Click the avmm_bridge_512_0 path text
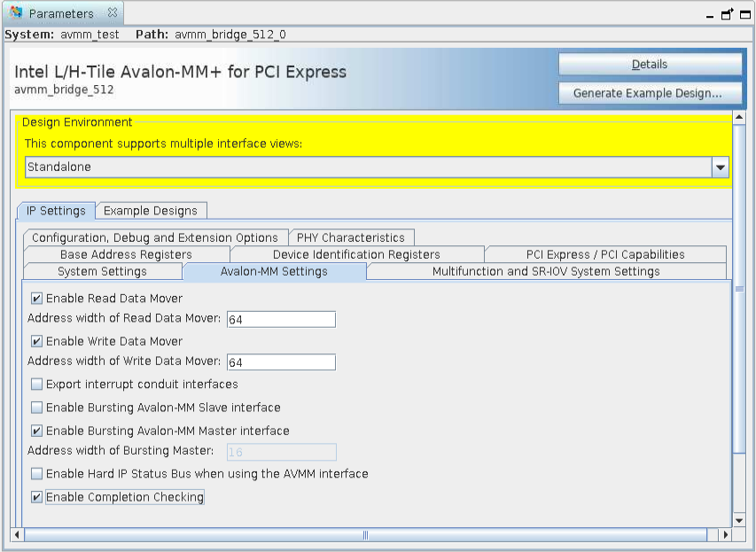The height and width of the screenshot is (552, 756). pyautogui.click(x=230, y=35)
